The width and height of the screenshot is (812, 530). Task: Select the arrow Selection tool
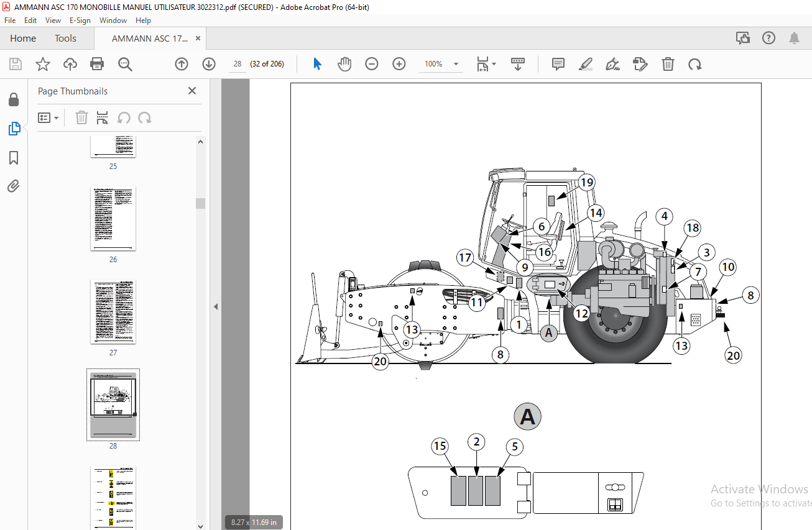318,64
